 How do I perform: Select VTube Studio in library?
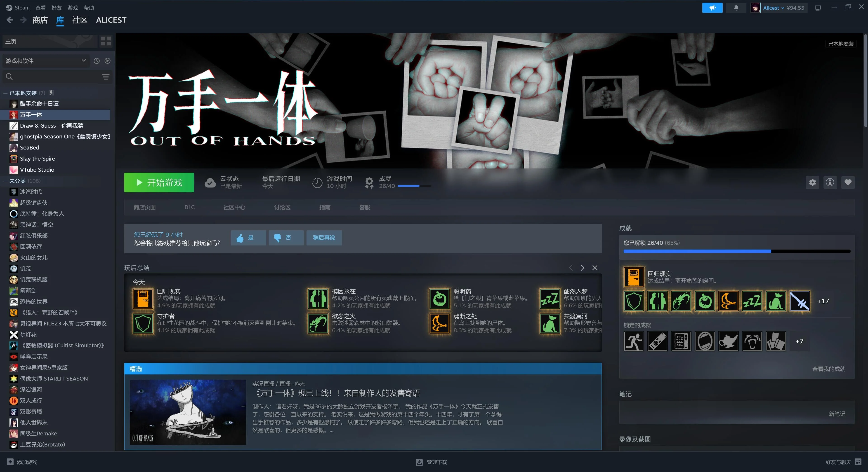[x=37, y=170]
